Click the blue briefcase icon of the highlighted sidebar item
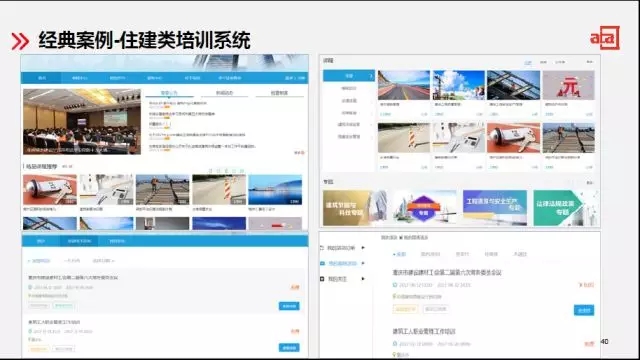The height and width of the screenshot is (360, 640). point(322,263)
